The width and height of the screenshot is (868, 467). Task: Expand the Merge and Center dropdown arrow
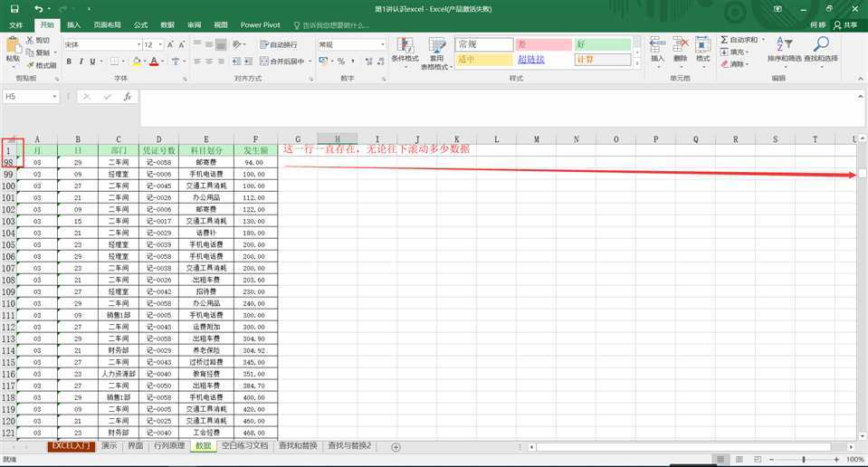tap(310, 62)
